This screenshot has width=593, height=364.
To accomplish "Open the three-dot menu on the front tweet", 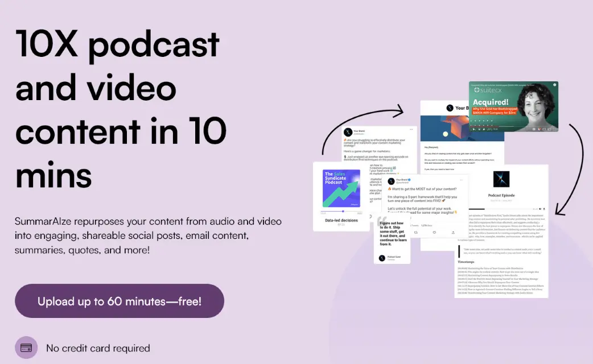I will [x=460, y=179].
